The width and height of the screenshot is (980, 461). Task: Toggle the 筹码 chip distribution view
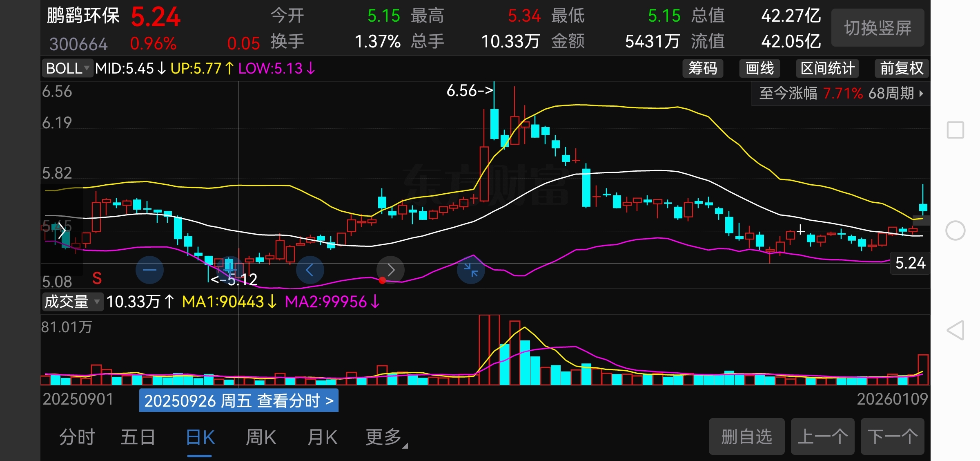point(702,68)
